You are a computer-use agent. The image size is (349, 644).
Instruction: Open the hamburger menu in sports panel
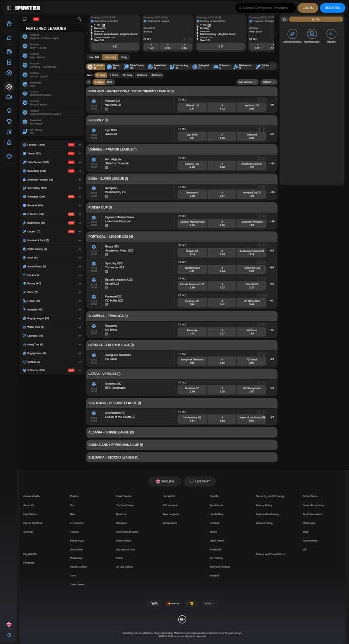pyautogui.click(x=25, y=19)
